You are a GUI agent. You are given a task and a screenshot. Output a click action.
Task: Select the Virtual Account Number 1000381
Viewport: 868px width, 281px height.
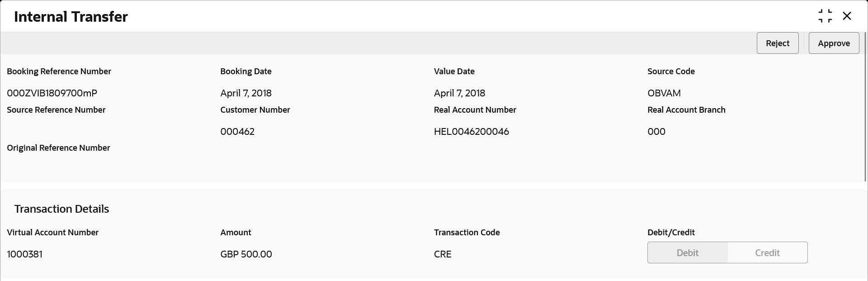click(24, 254)
